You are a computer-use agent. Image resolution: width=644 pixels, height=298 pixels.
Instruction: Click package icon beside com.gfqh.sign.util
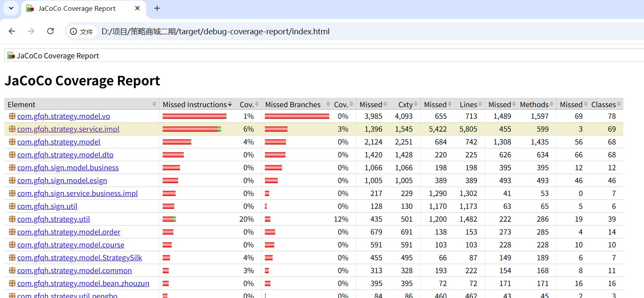(12, 206)
